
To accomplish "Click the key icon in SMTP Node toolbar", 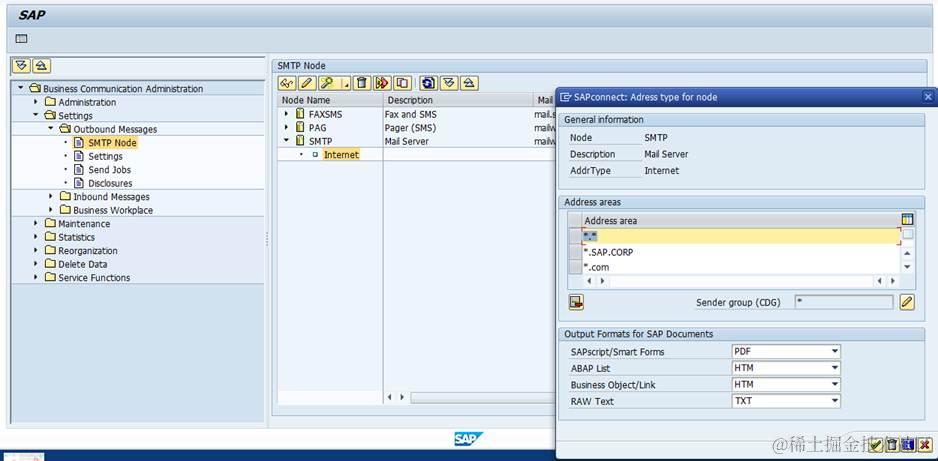I will pos(327,83).
